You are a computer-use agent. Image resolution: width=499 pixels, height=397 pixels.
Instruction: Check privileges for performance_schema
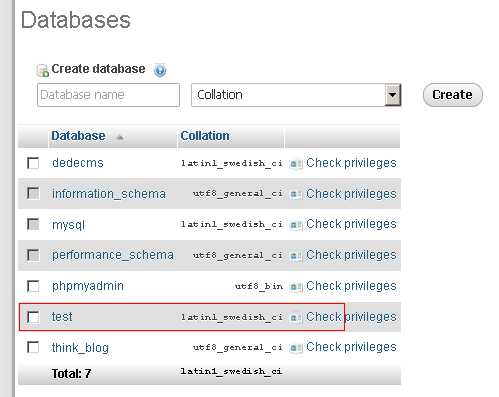(351, 255)
